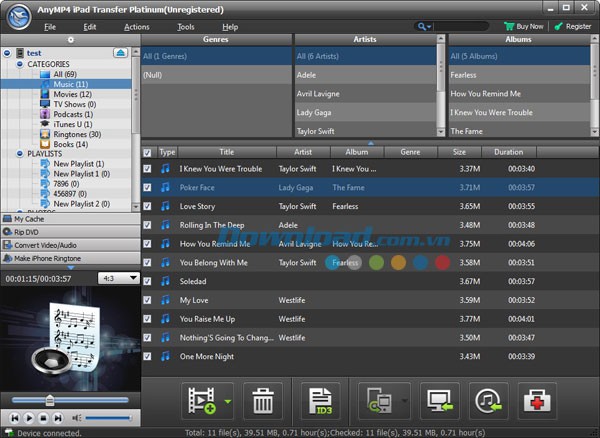The image size is (600, 438).
Task: Collapse the PLAYLISTS tree node
Action: 20,153
